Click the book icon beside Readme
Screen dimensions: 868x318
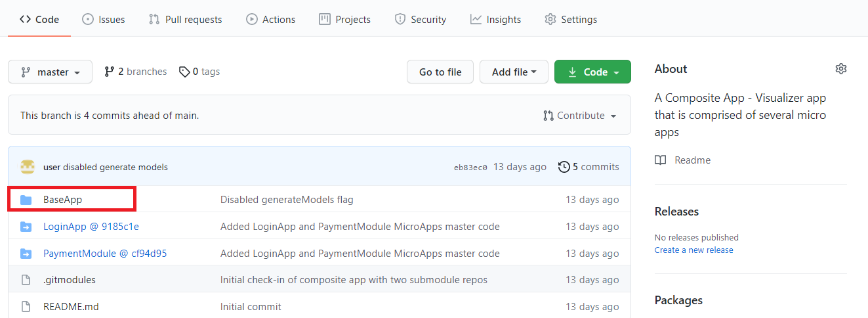coord(661,160)
